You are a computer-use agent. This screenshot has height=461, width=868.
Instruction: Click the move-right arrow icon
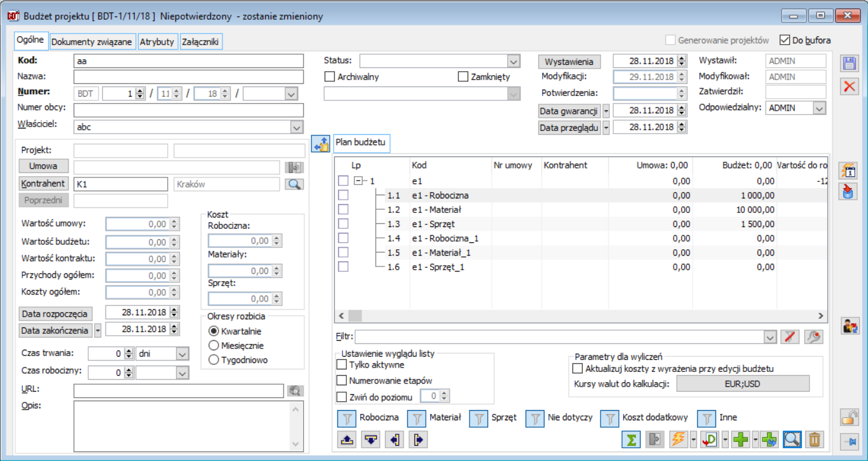point(419,440)
